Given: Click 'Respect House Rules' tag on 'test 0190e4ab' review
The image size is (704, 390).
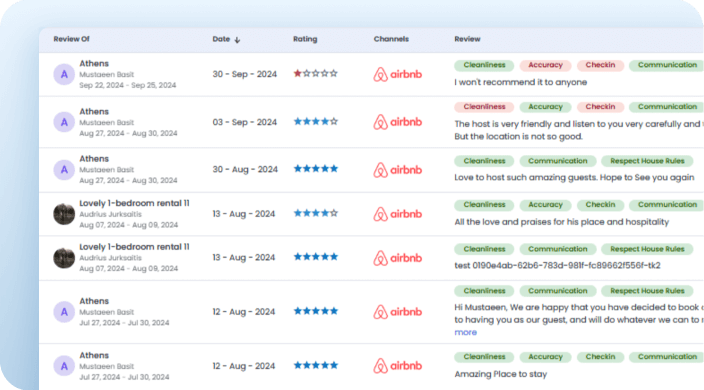Looking at the screenshot, I should coord(647,249).
